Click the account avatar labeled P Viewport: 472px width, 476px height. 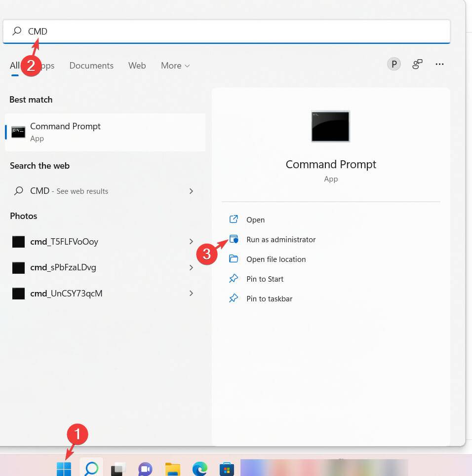point(393,64)
